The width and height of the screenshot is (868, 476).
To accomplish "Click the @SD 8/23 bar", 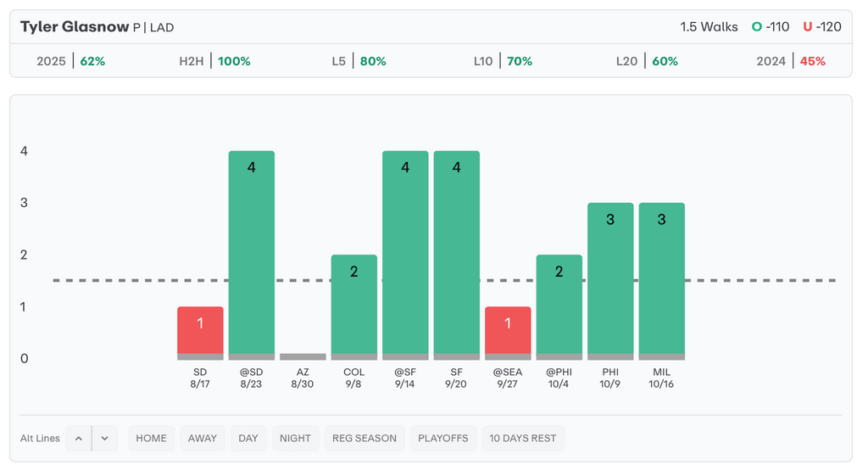I will pyautogui.click(x=252, y=255).
